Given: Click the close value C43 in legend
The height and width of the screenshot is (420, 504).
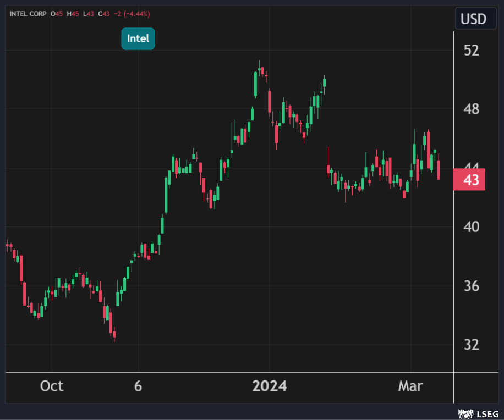Looking at the screenshot, I should (103, 14).
